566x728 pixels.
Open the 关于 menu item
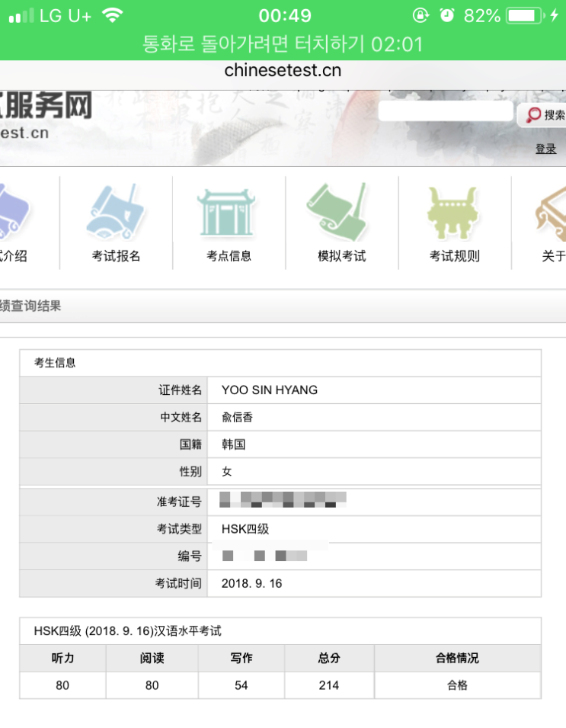click(554, 256)
